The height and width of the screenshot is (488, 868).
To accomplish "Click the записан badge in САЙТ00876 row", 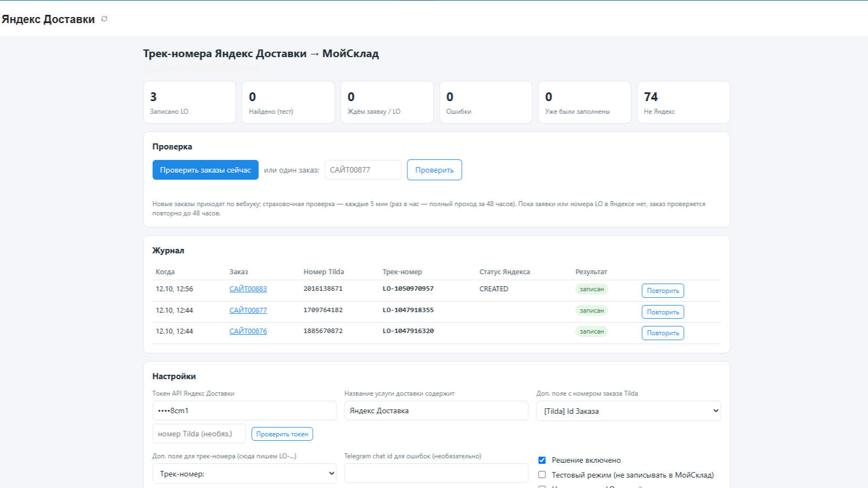I will pyautogui.click(x=591, y=331).
